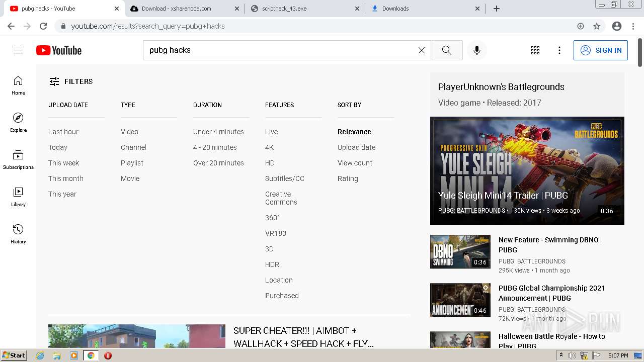Reload the page
Viewport: 644px width, 362px height.
[43, 26]
